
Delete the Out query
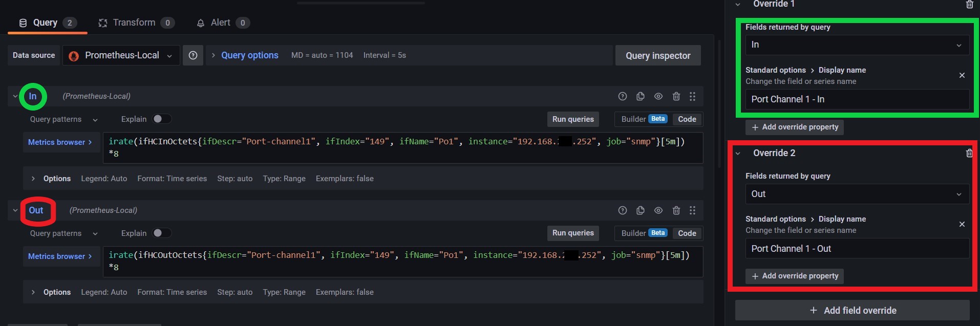point(676,210)
